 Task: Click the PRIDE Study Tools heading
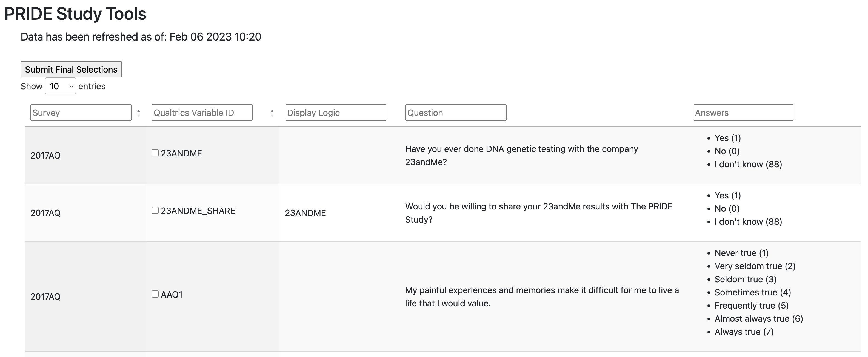coord(75,14)
